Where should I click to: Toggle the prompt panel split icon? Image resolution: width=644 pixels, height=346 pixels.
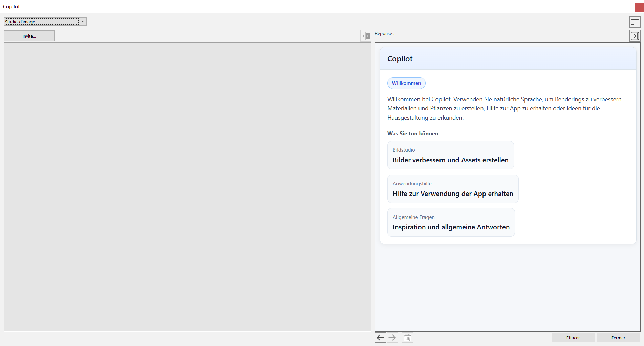366,36
